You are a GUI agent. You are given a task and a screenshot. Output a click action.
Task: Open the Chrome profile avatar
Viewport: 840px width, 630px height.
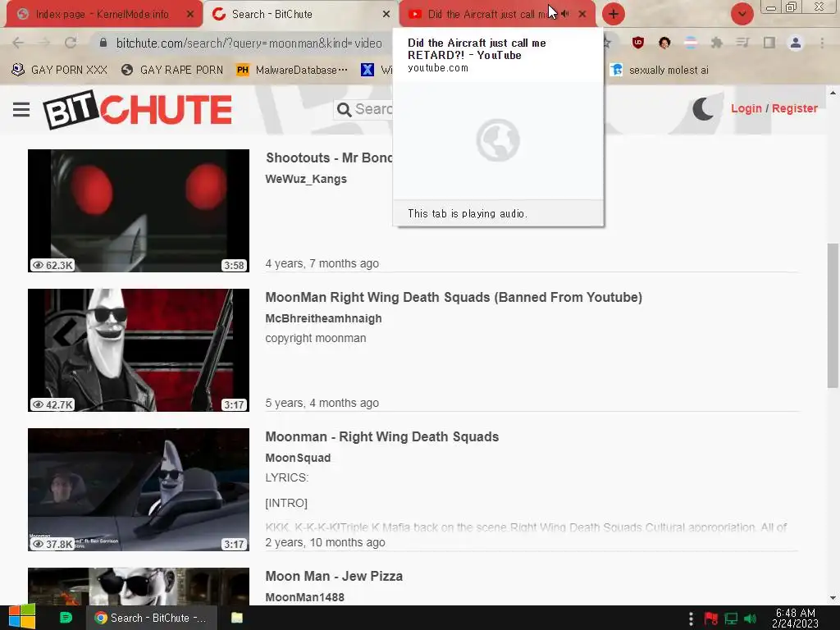point(796,43)
